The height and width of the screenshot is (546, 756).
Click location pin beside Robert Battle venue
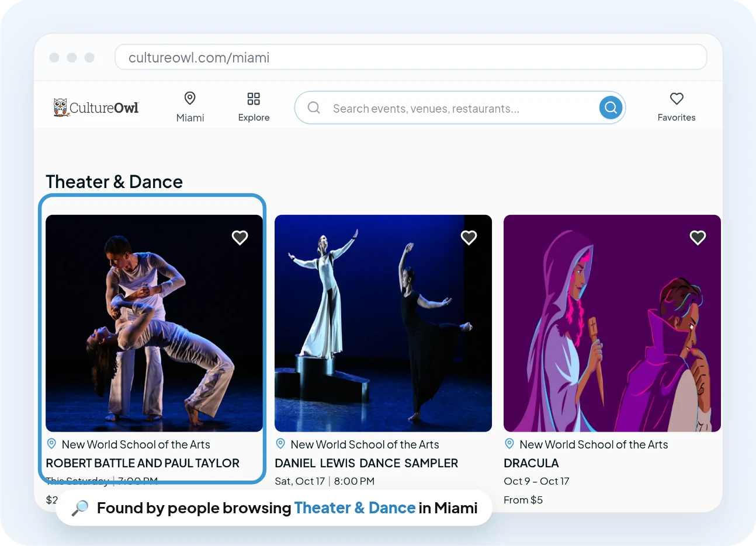(51, 444)
